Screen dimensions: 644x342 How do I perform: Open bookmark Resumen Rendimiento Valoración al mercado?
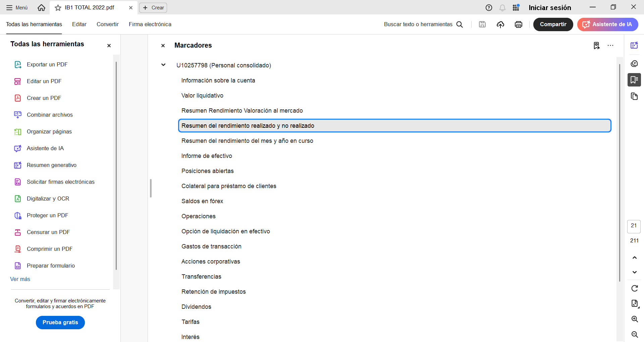point(242,111)
